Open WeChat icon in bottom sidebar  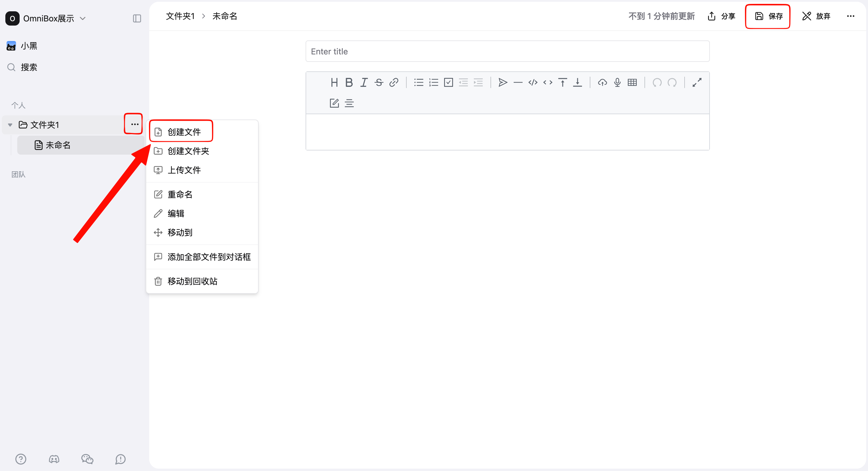tap(87, 459)
